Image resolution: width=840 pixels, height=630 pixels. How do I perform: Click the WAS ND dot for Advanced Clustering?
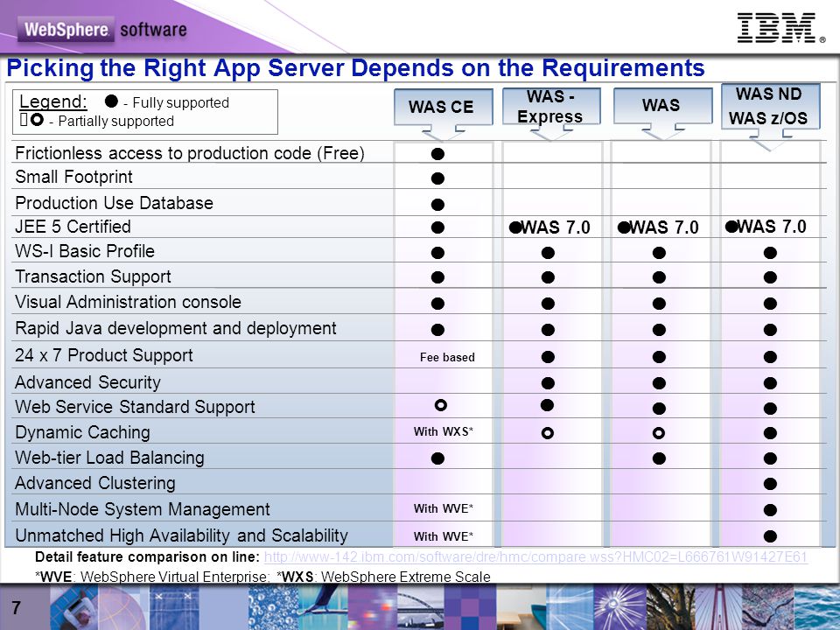[770, 484]
